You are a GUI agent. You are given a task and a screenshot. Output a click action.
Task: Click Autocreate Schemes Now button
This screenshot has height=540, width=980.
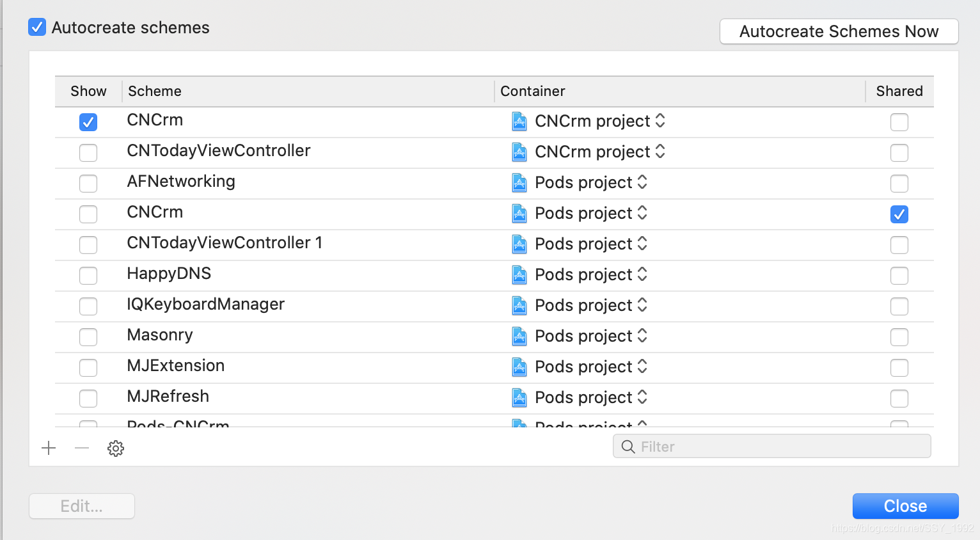pyautogui.click(x=839, y=31)
